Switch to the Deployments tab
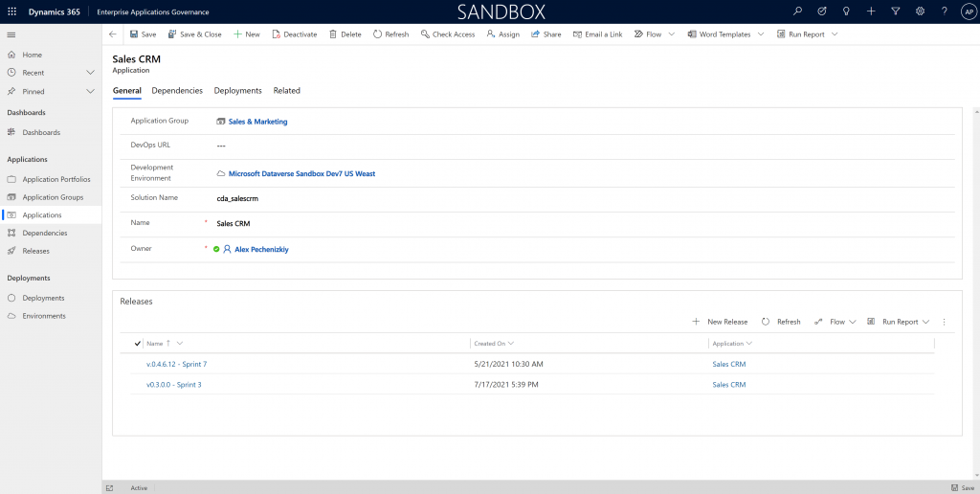The height and width of the screenshot is (494, 980). 237,91
